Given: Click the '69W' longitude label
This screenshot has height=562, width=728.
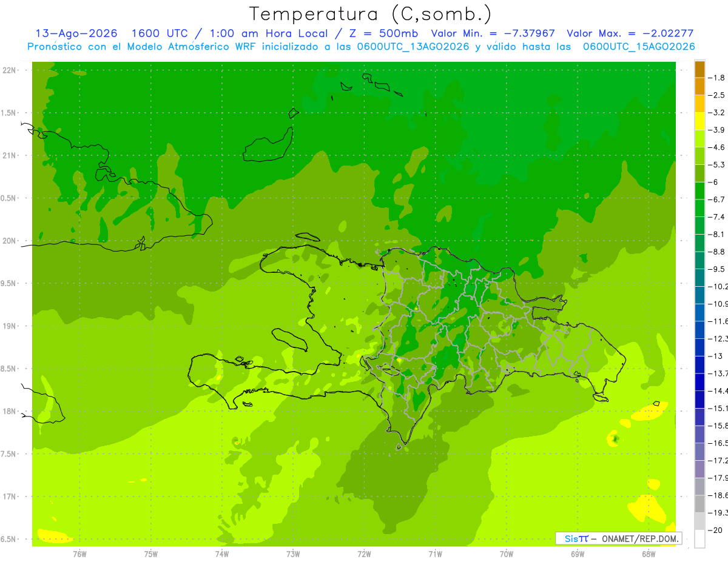Looking at the screenshot, I should point(578,554).
